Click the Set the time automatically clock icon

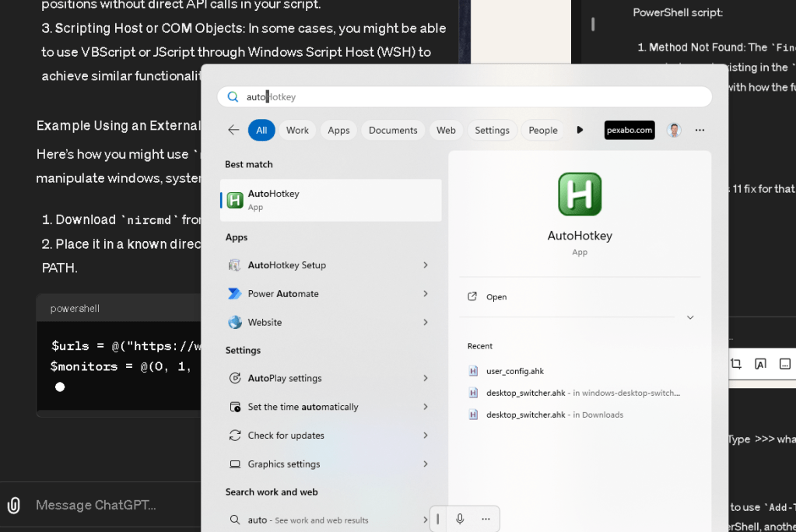pyautogui.click(x=234, y=407)
